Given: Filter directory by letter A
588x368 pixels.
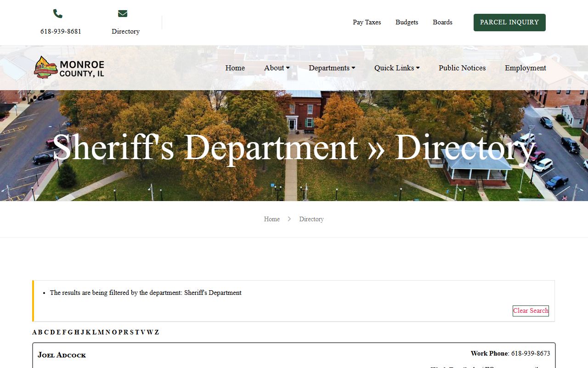Looking at the screenshot, I should pos(34,332).
